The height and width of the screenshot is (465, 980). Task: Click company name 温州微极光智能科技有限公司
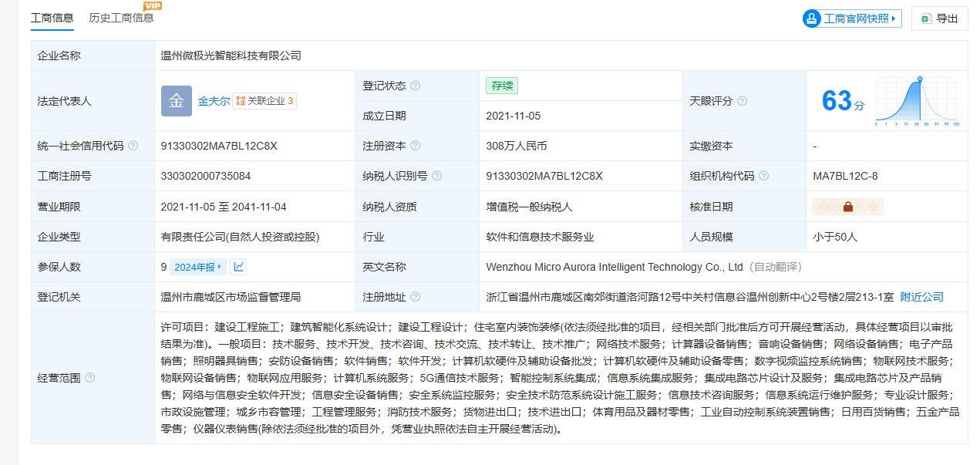(x=231, y=56)
